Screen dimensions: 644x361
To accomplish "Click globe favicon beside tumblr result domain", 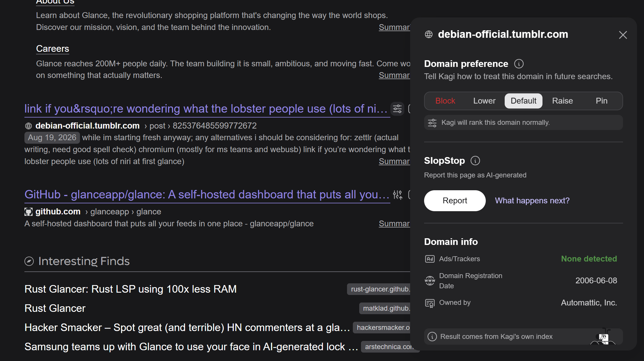I will 28,126.
